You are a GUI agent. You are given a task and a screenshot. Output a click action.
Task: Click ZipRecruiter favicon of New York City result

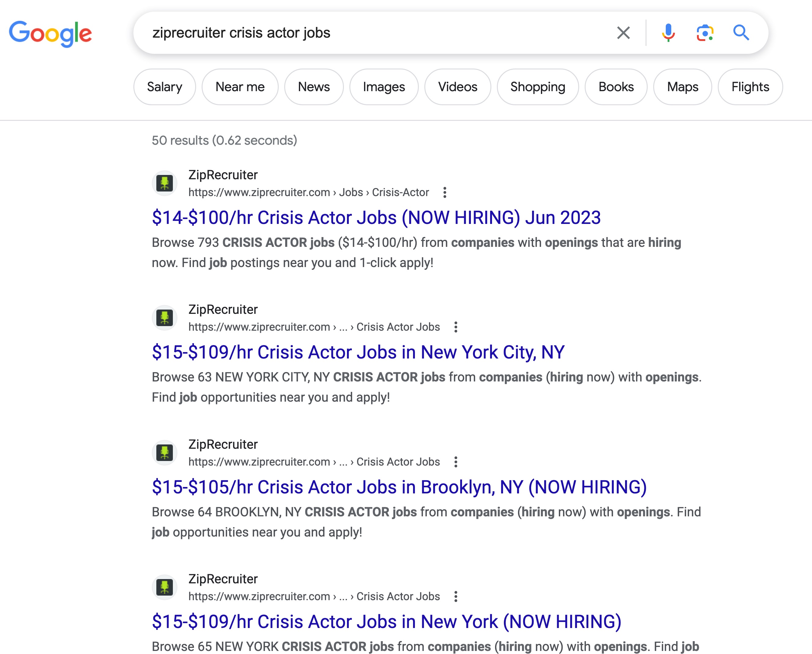point(165,318)
